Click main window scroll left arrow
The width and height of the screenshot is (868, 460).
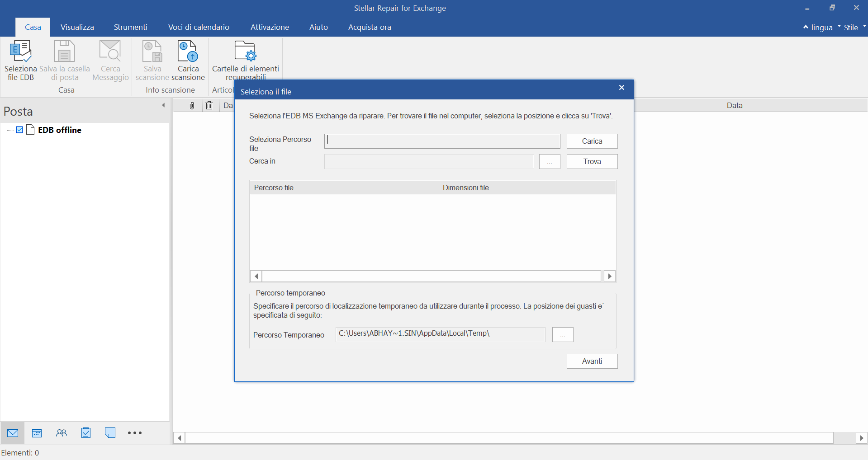(x=180, y=438)
